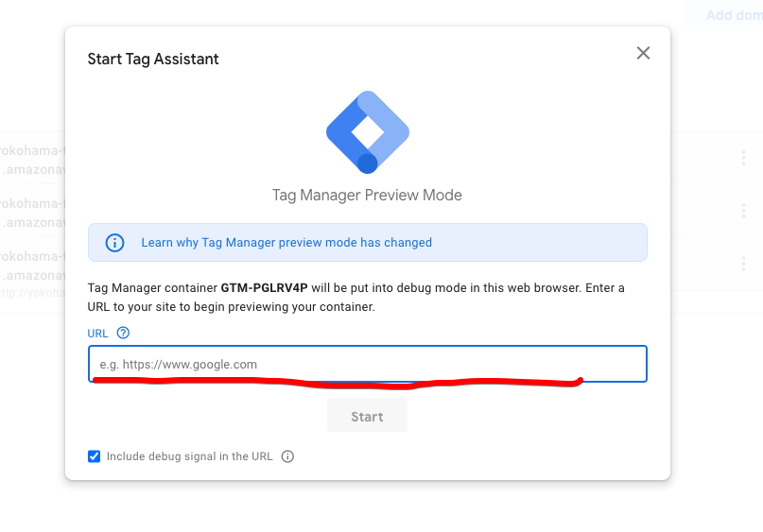Click the URL field label
This screenshot has height=532, width=763.
pyautogui.click(x=97, y=334)
